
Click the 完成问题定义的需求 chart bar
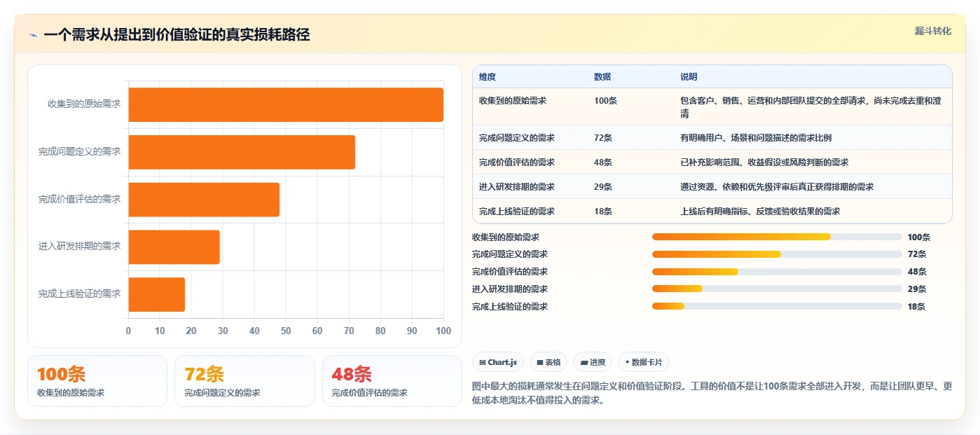[242, 152]
